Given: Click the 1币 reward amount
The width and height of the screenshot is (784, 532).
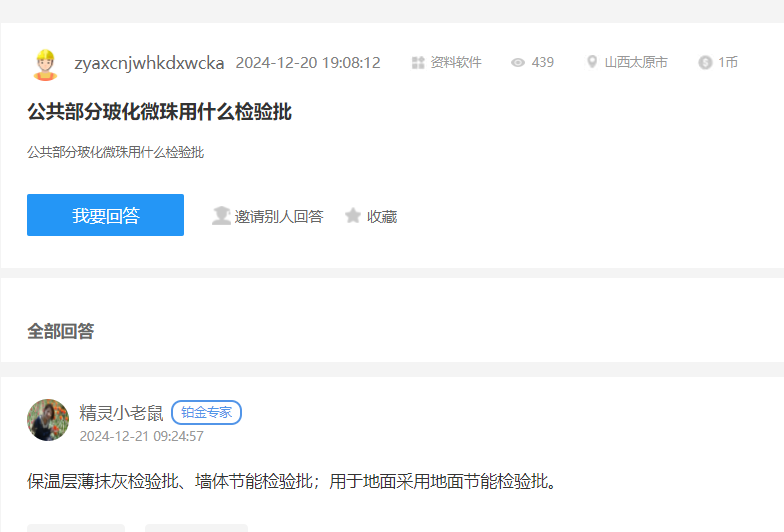Looking at the screenshot, I should point(728,63).
